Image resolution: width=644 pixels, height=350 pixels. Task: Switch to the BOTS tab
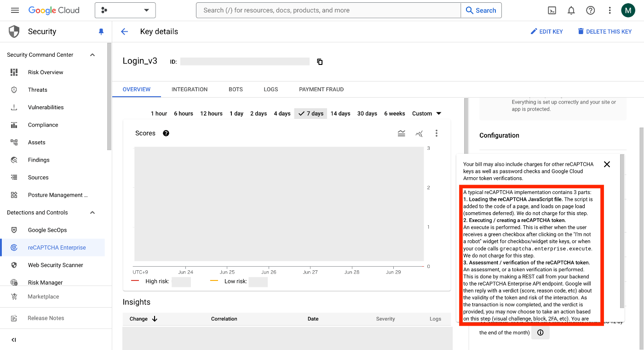pos(236,89)
